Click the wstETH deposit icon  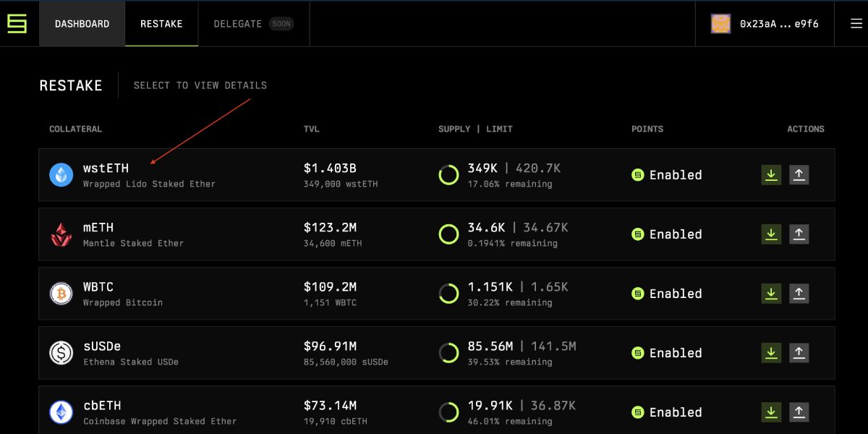coord(771,174)
